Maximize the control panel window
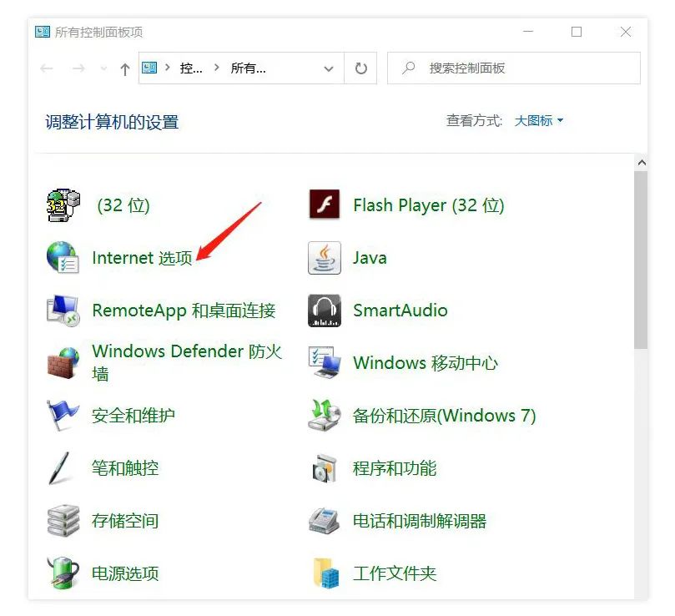 577,32
